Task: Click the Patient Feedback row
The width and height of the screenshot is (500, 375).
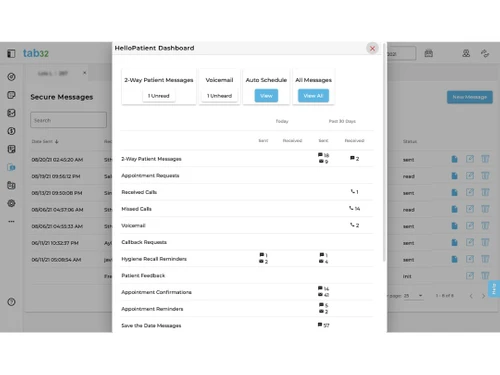Action: click(247, 276)
